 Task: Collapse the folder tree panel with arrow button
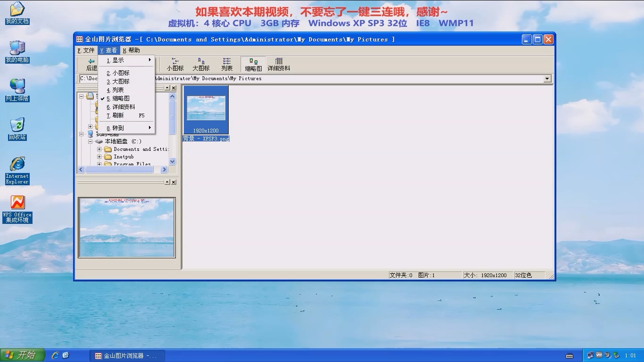pyautogui.click(x=167, y=88)
